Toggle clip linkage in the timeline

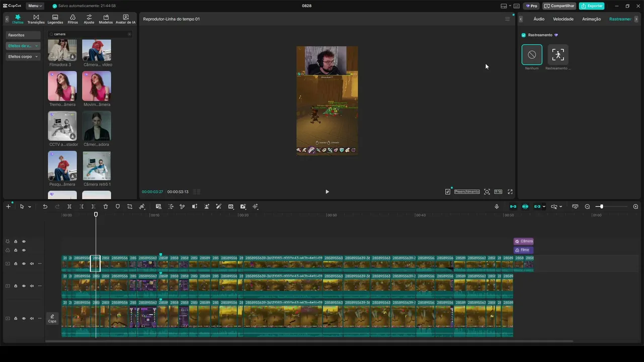pyautogui.click(x=537, y=207)
